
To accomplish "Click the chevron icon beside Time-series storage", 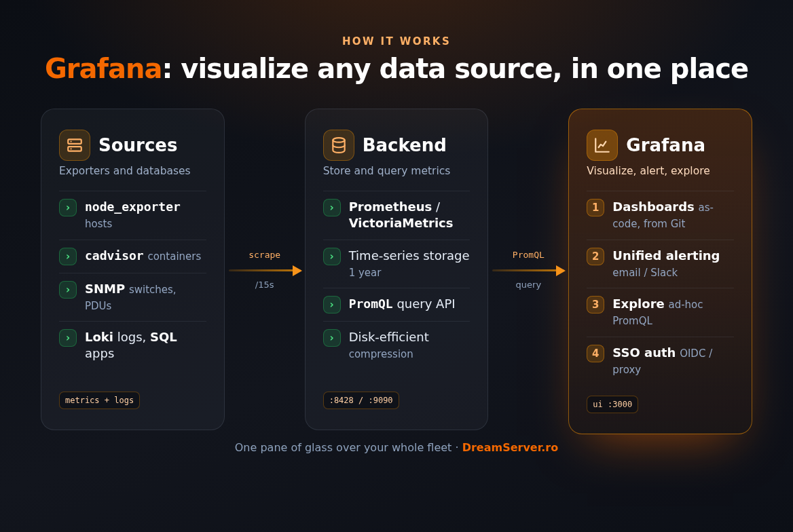I will click(332, 256).
